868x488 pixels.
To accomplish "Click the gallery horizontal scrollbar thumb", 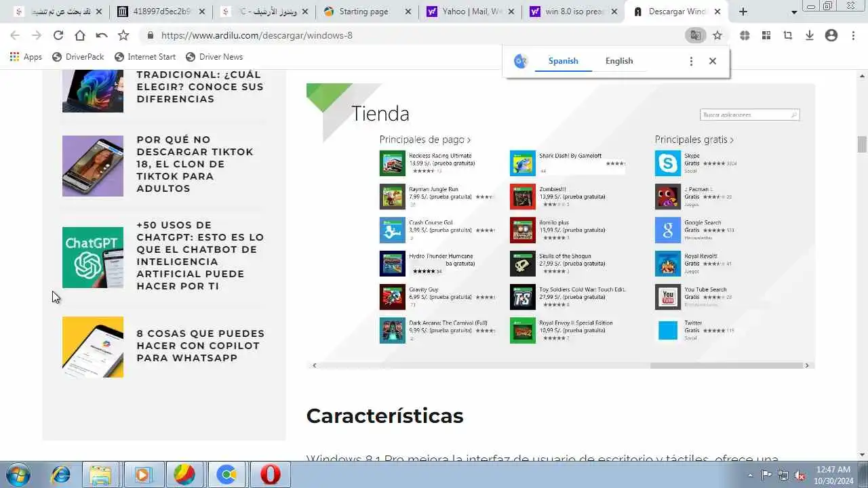I will tap(726, 365).
